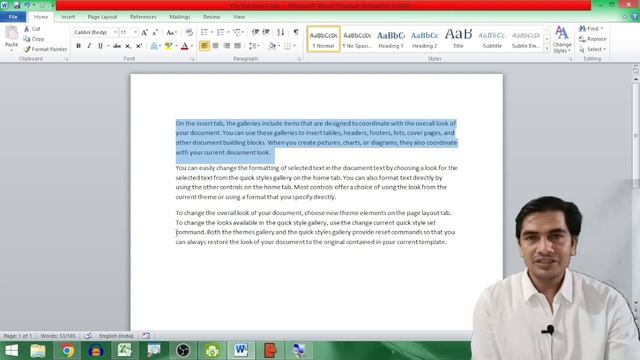The height and width of the screenshot is (360, 640).
Task: Switch to the Review tab
Action: (211, 17)
